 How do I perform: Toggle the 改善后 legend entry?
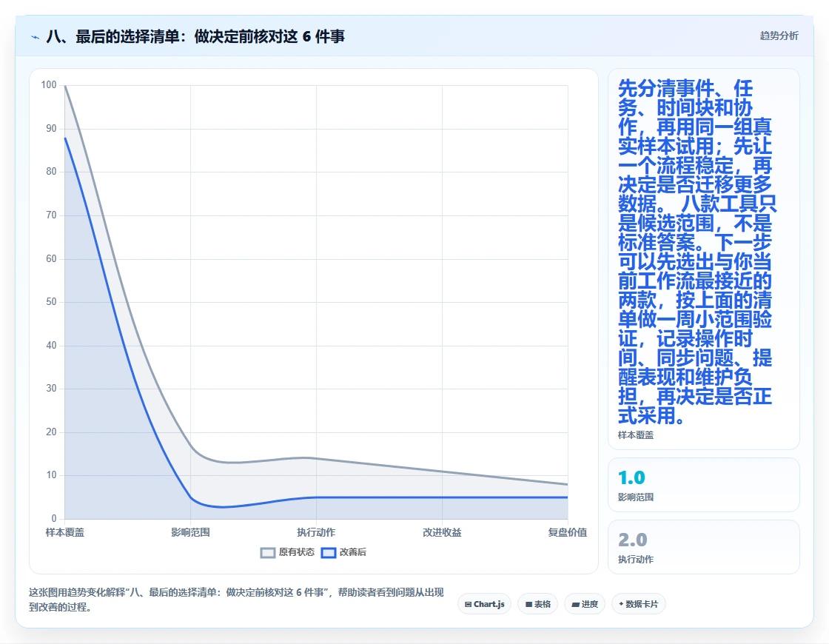click(343, 552)
